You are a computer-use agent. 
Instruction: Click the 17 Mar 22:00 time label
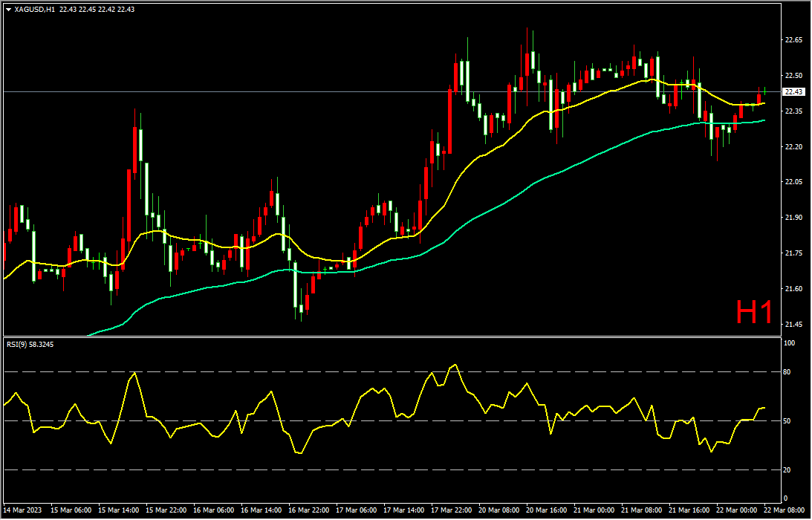tap(452, 510)
